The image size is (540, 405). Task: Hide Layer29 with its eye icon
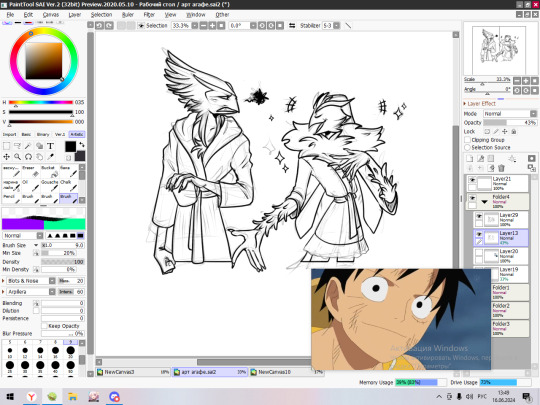(479, 216)
